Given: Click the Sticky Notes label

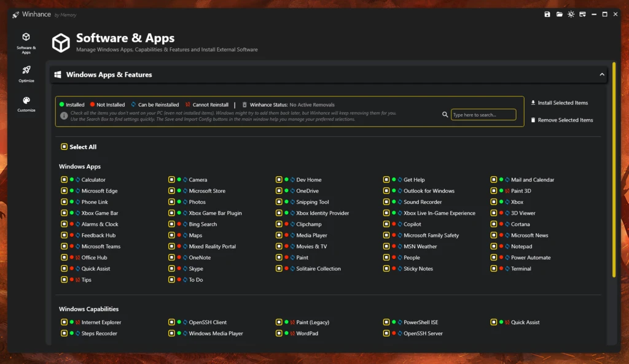Looking at the screenshot, I should [x=418, y=269].
